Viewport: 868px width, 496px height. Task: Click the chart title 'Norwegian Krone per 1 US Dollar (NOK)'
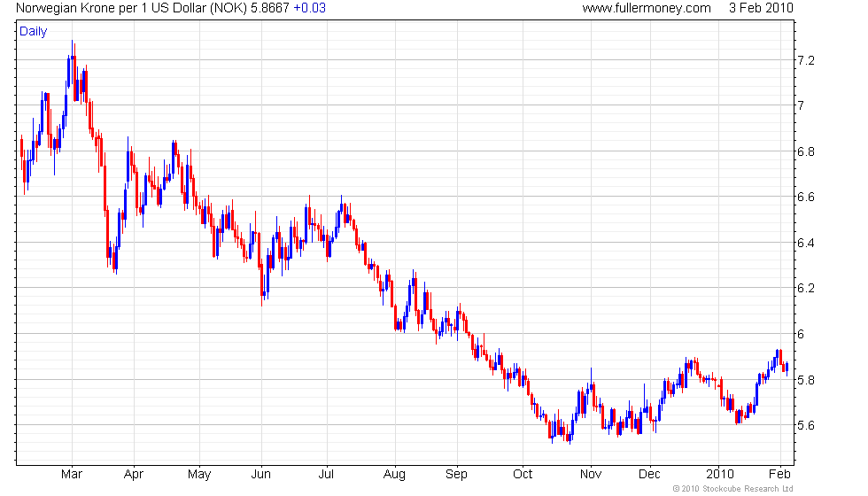point(131,8)
